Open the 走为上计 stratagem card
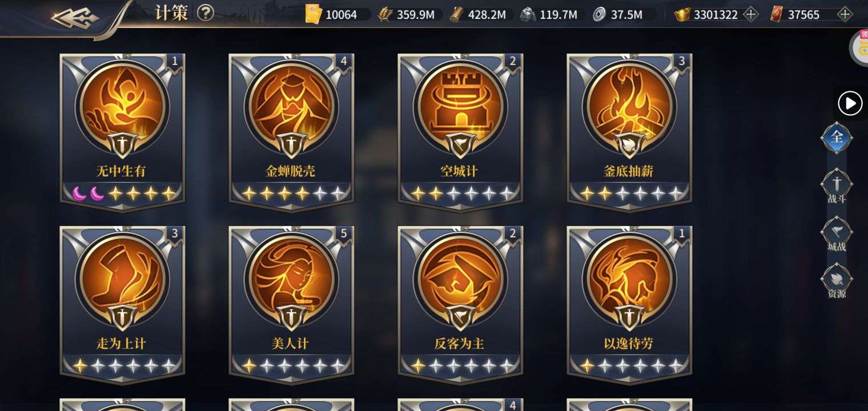Viewport: 868px width, 411px height. click(122, 302)
